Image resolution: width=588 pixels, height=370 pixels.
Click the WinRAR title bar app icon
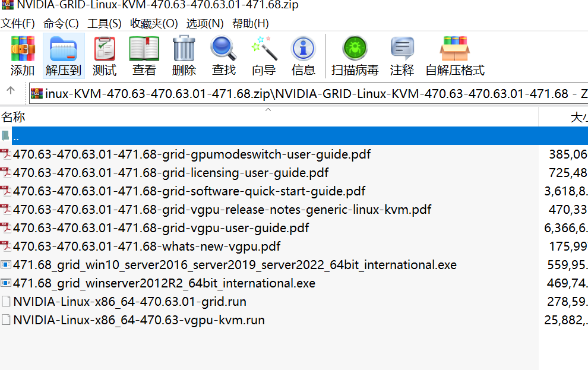(8, 5)
